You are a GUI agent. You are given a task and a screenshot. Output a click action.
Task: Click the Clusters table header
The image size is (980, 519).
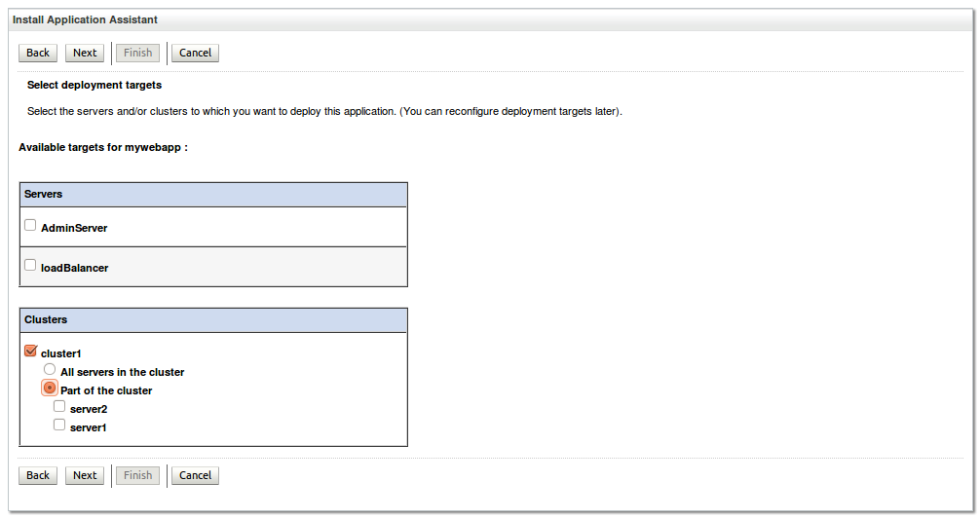pyautogui.click(x=213, y=319)
